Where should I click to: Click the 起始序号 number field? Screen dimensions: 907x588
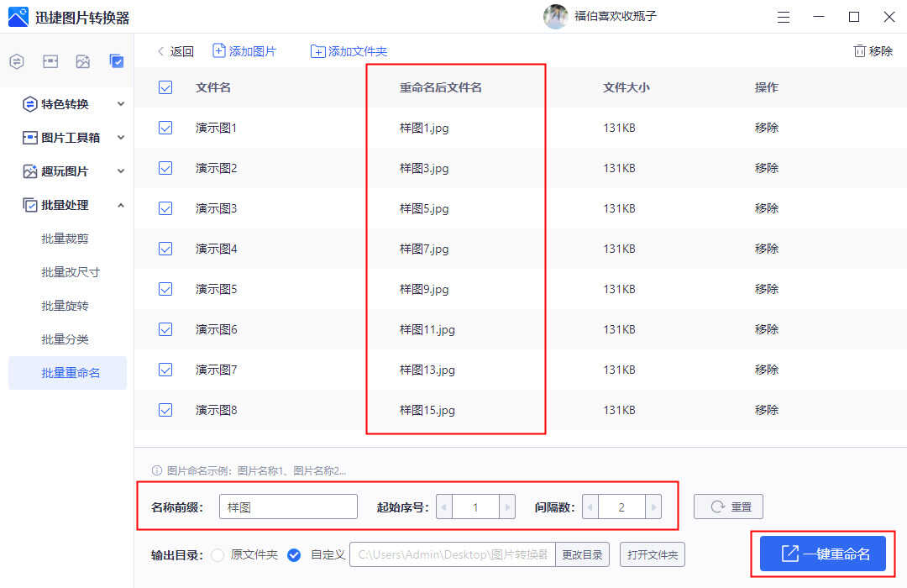475,507
